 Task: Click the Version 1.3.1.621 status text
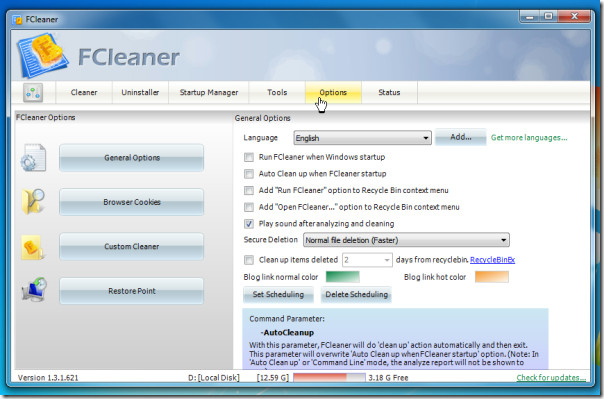pyautogui.click(x=48, y=378)
